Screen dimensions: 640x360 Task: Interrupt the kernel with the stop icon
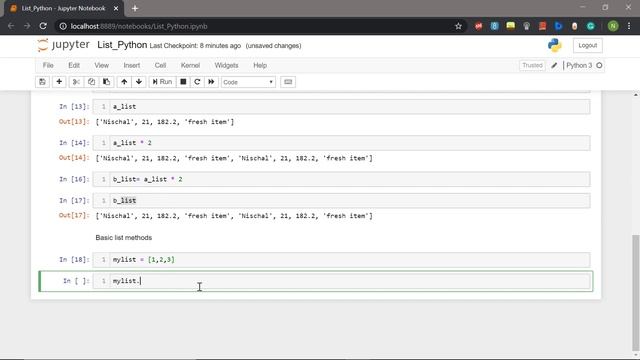[x=183, y=82]
